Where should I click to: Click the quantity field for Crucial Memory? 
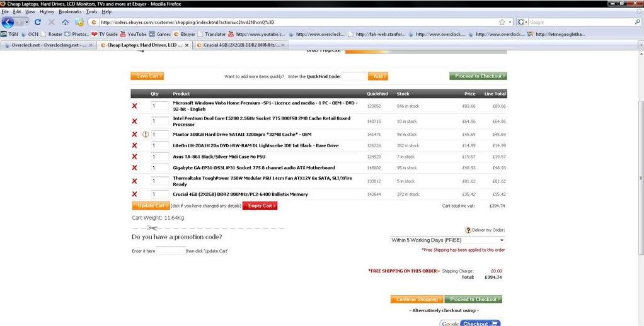click(160, 194)
